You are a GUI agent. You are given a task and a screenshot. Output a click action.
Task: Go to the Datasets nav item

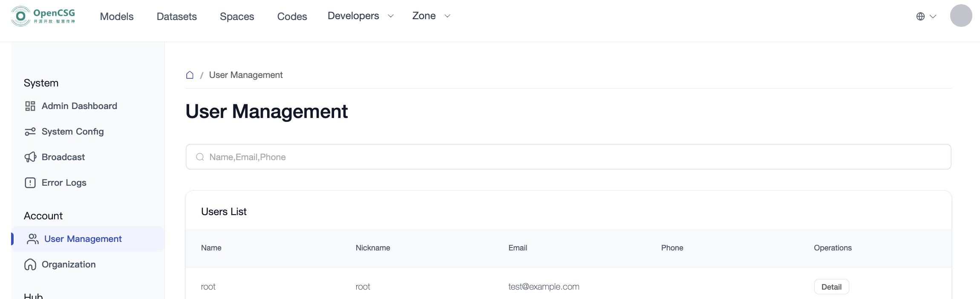point(177,16)
